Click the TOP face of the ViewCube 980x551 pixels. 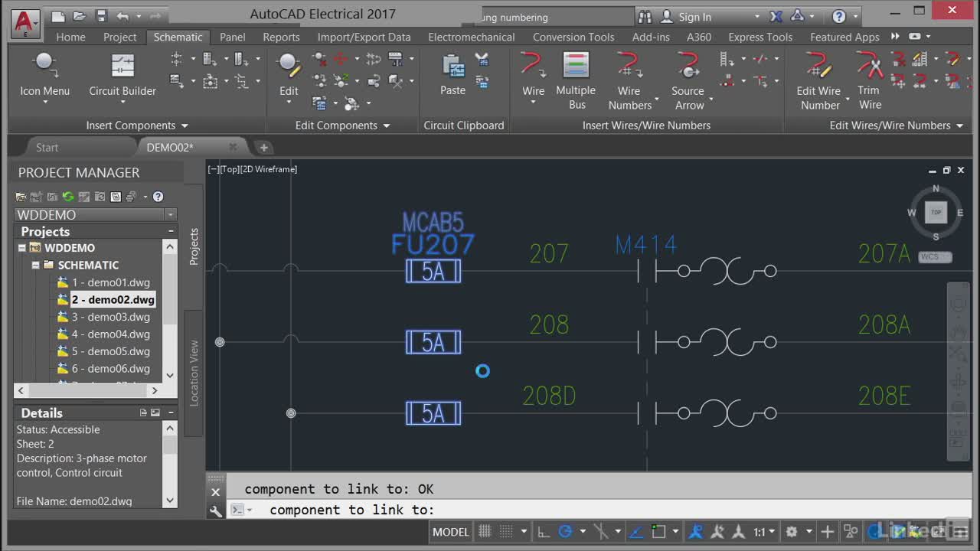936,212
